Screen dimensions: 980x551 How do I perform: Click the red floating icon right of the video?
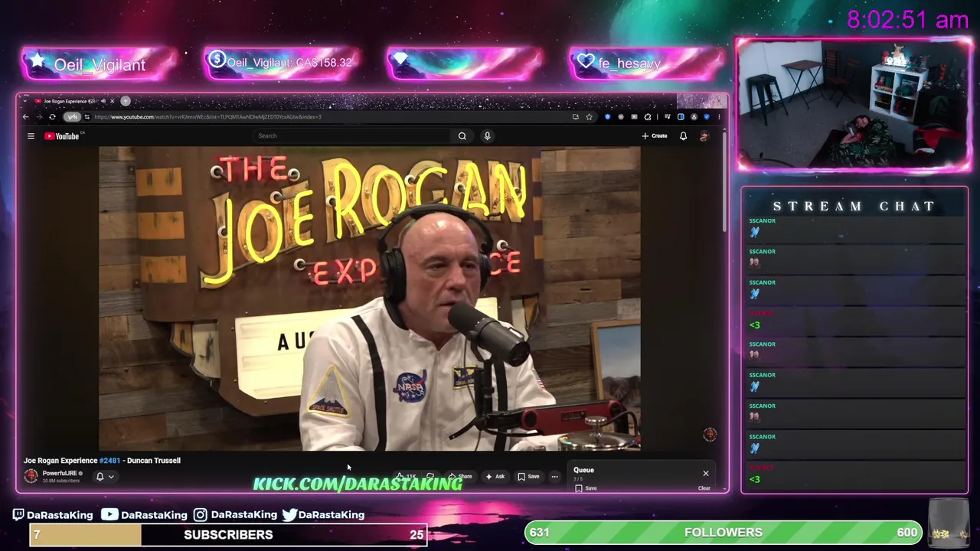(x=710, y=435)
